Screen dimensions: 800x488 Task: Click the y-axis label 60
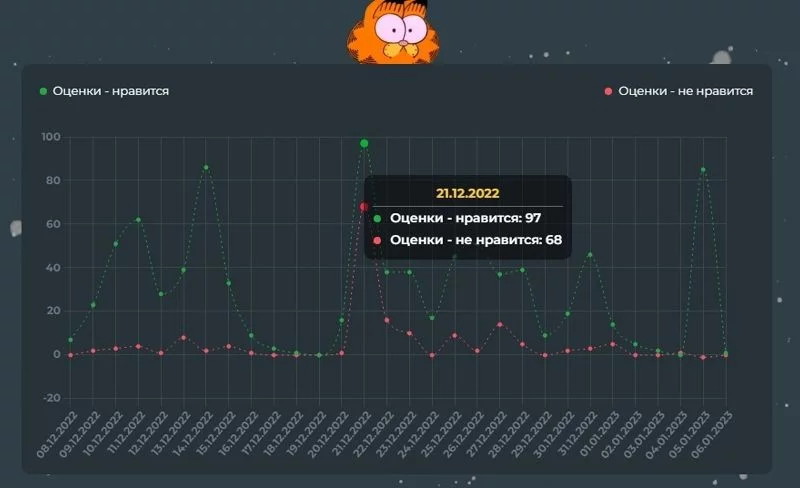[x=53, y=224]
